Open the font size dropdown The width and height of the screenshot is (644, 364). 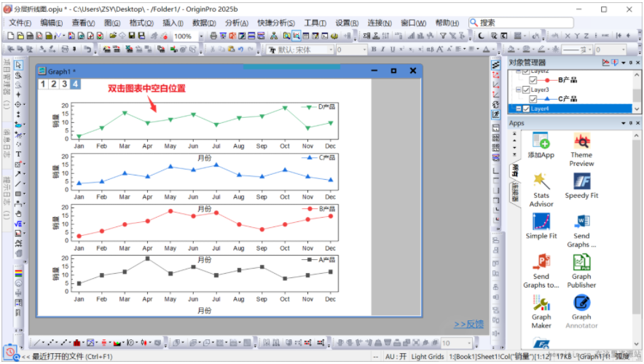pyautogui.click(x=364, y=50)
